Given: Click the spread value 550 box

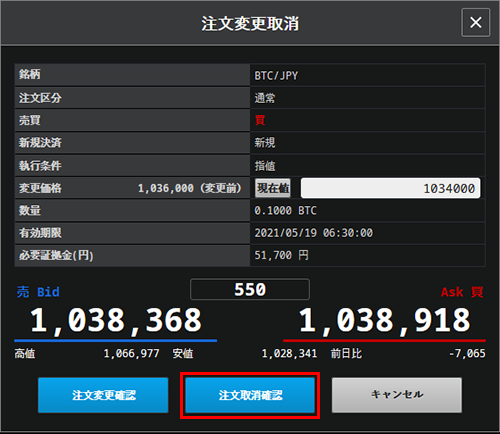Looking at the screenshot, I should [250, 289].
